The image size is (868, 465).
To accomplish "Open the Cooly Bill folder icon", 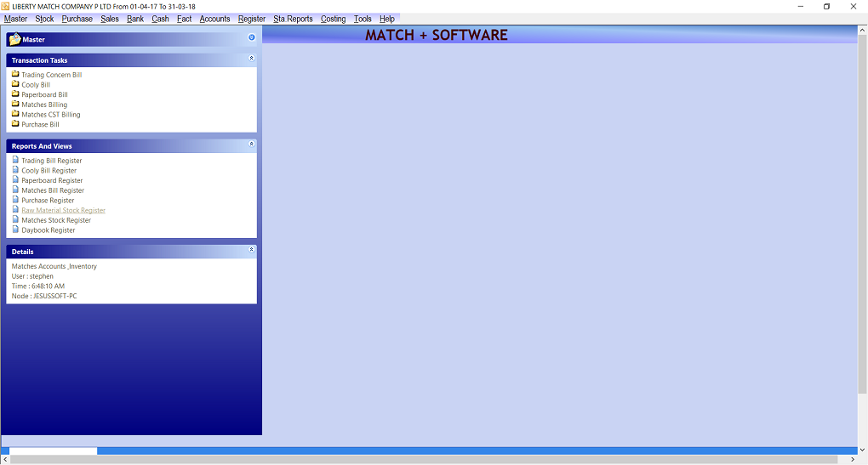I will (15, 84).
